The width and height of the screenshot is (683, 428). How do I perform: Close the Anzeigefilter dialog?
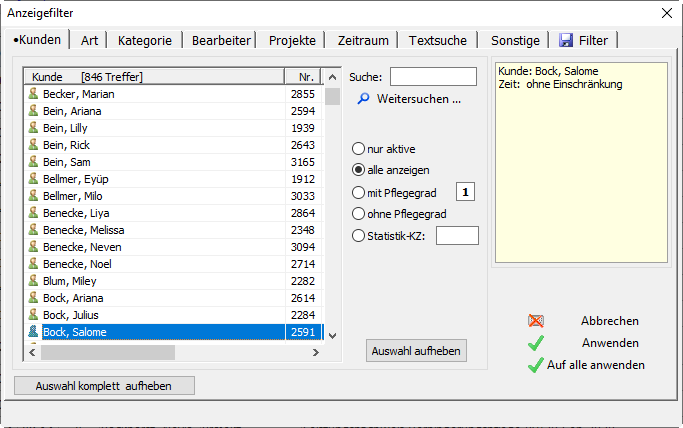pos(666,13)
